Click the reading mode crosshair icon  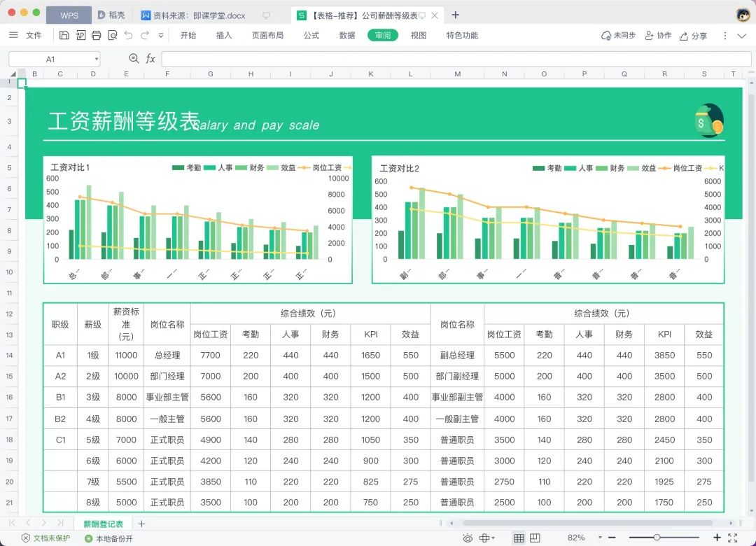click(484, 538)
